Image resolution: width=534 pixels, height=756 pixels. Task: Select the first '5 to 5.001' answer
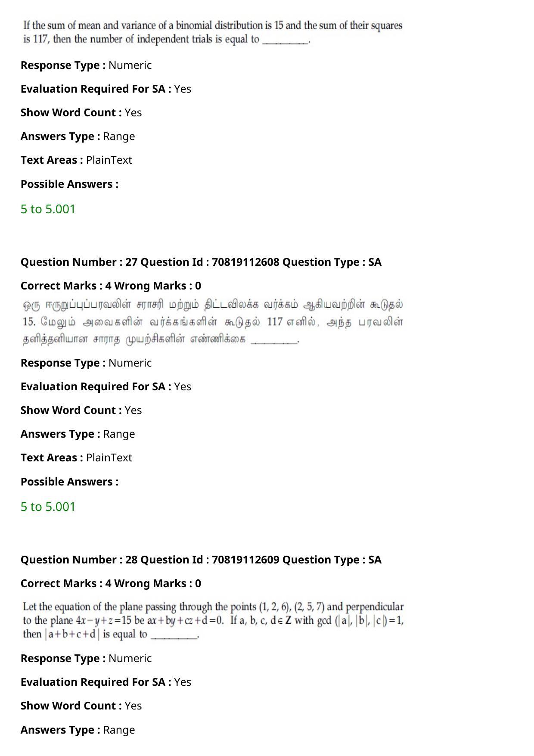48,209
